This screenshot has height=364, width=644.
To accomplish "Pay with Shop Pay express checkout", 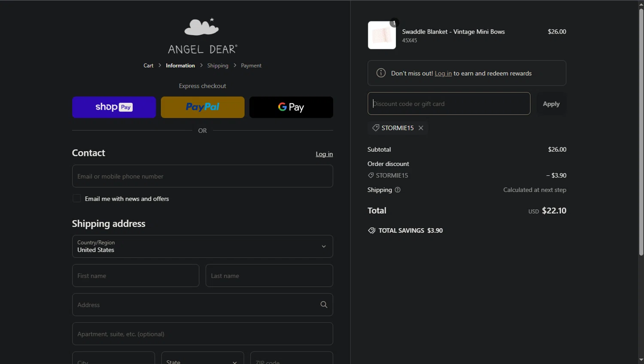I will click(x=114, y=107).
